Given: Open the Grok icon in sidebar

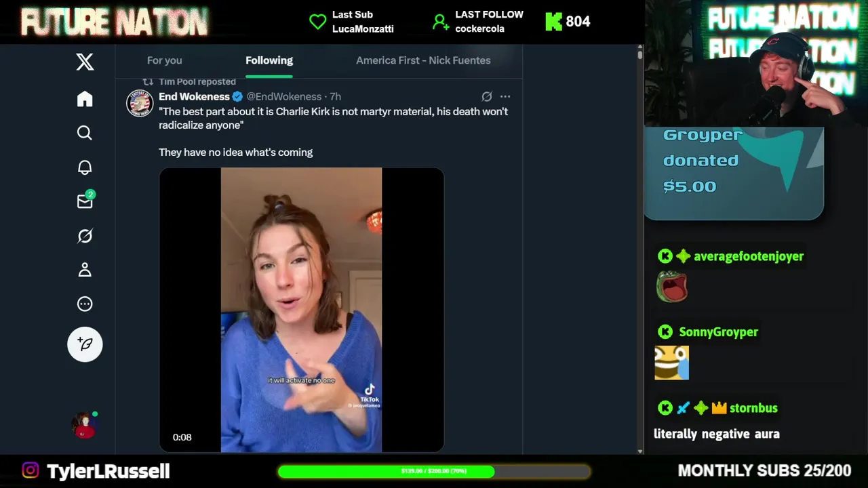Looking at the screenshot, I should click(x=85, y=236).
